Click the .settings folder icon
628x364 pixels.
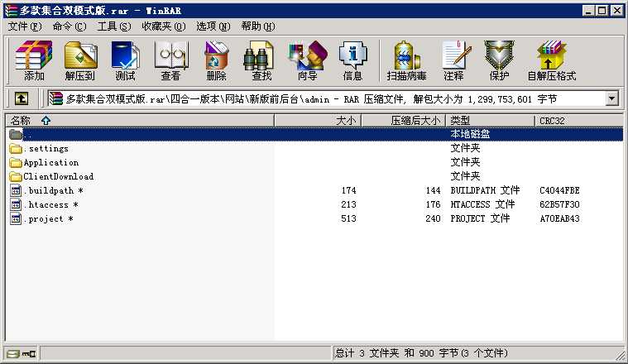[16, 149]
